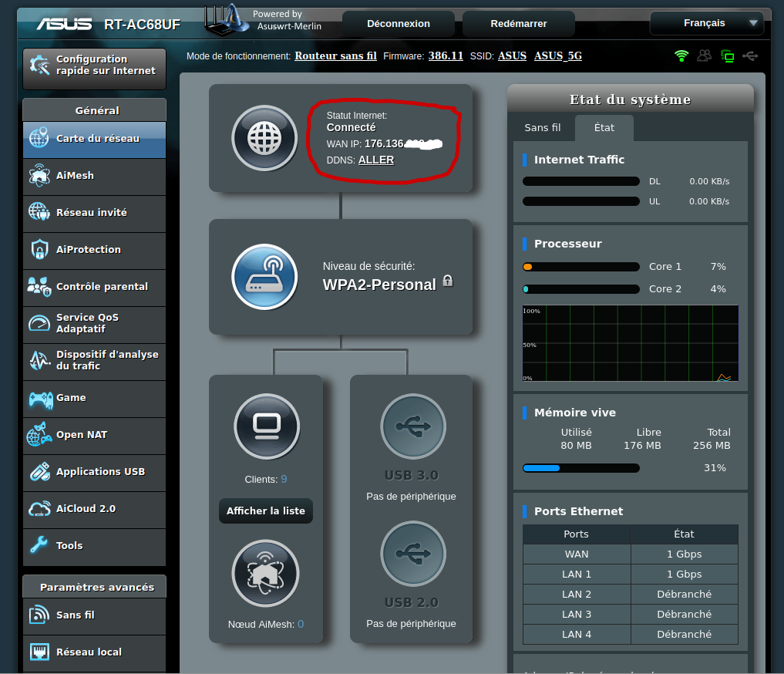
Task: Click the Tools wrench icon
Action: (x=39, y=545)
